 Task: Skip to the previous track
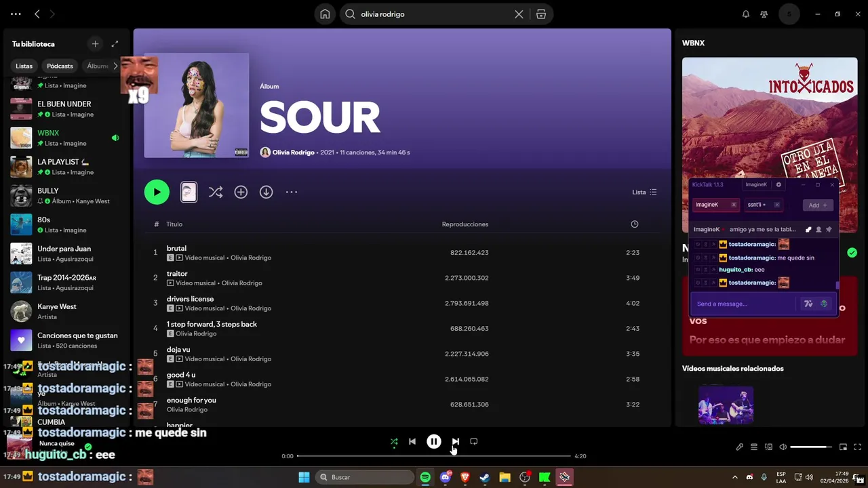click(x=412, y=441)
